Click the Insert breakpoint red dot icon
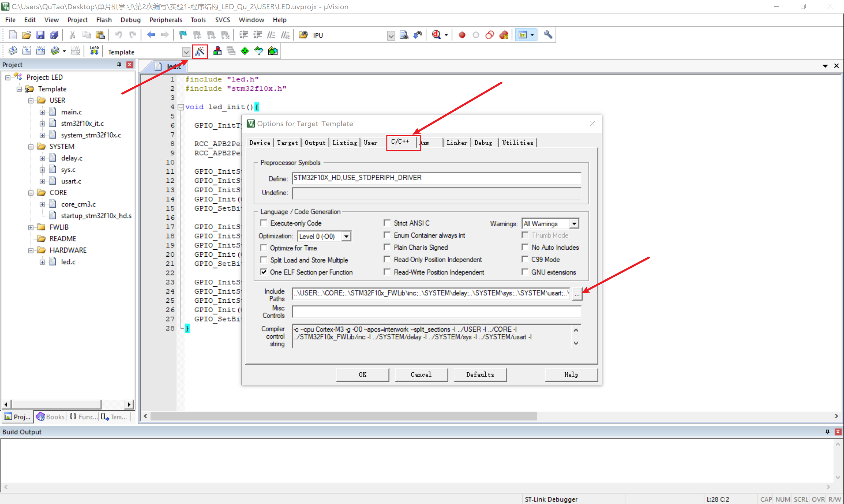This screenshot has height=504, width=844. pyautogui.click(x=462, y=35)
